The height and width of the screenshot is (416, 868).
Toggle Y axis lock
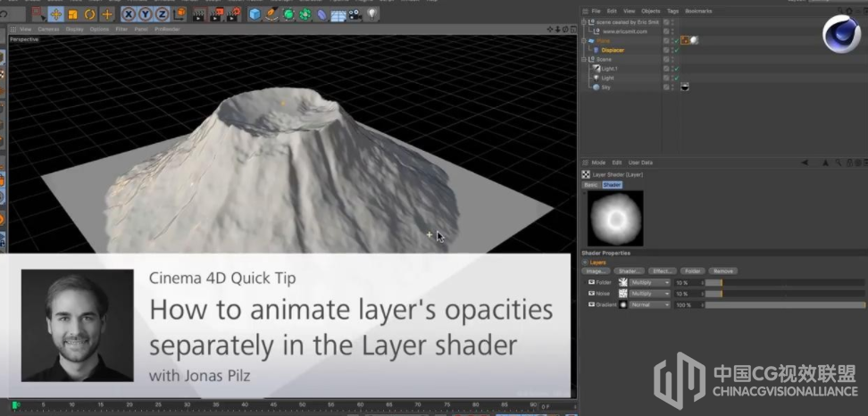click(146, 14)
